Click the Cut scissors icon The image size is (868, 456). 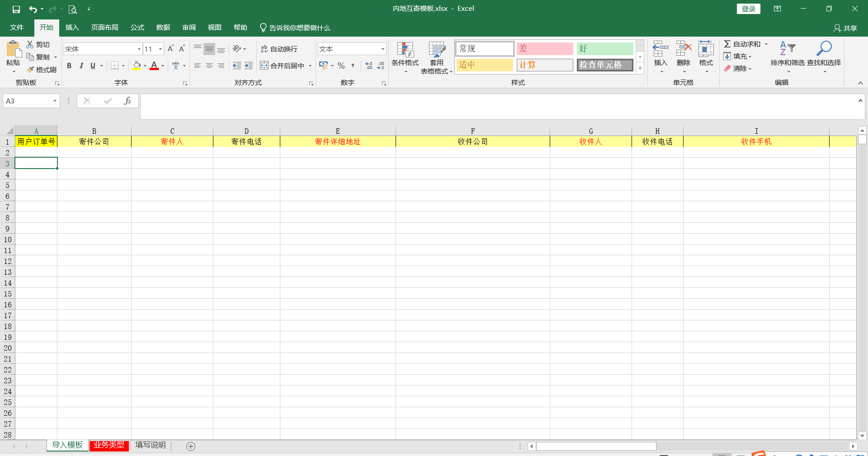[x=30, y=44]
